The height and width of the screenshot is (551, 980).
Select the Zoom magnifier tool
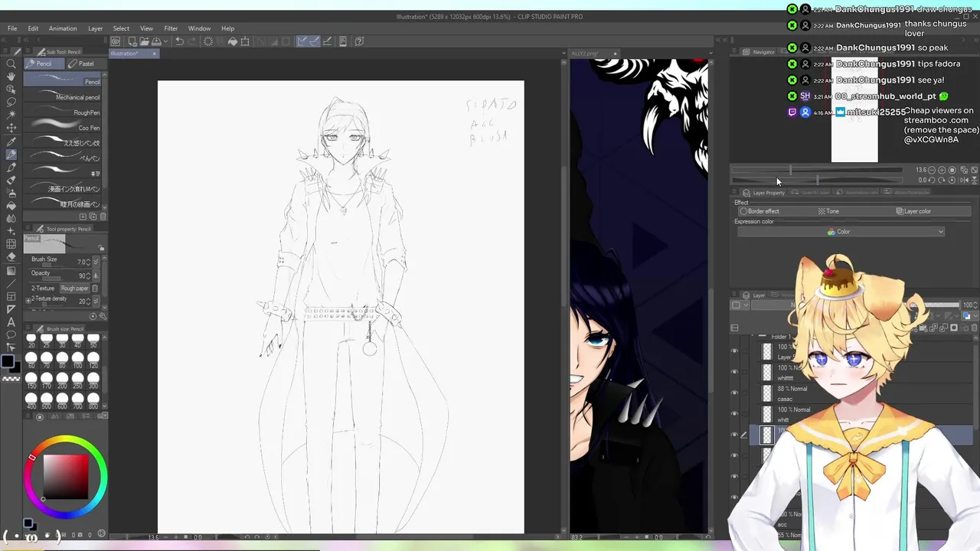click(x=11, y=64)
